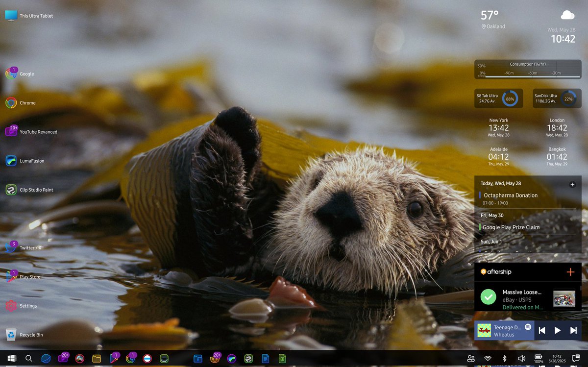The height and width of the screenshot is (367, 588).
Task: Open Google Play Prize Claim event
Action: coord(528,227)
